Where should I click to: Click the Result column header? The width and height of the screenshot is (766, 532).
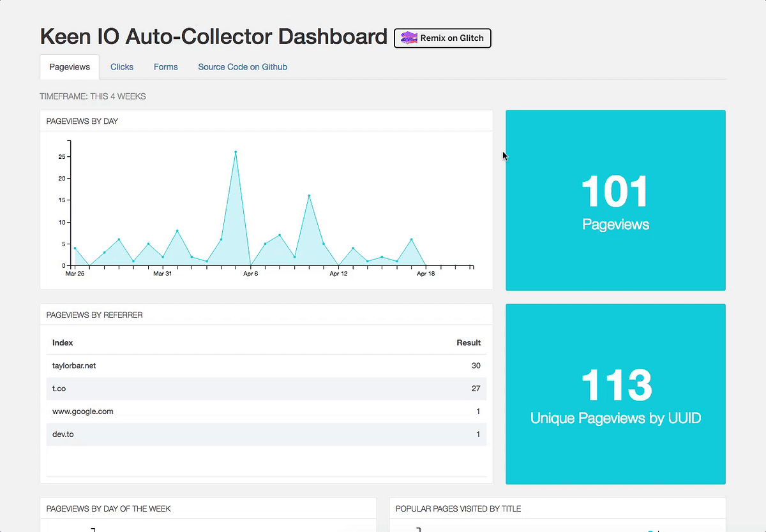click(469, 343)
